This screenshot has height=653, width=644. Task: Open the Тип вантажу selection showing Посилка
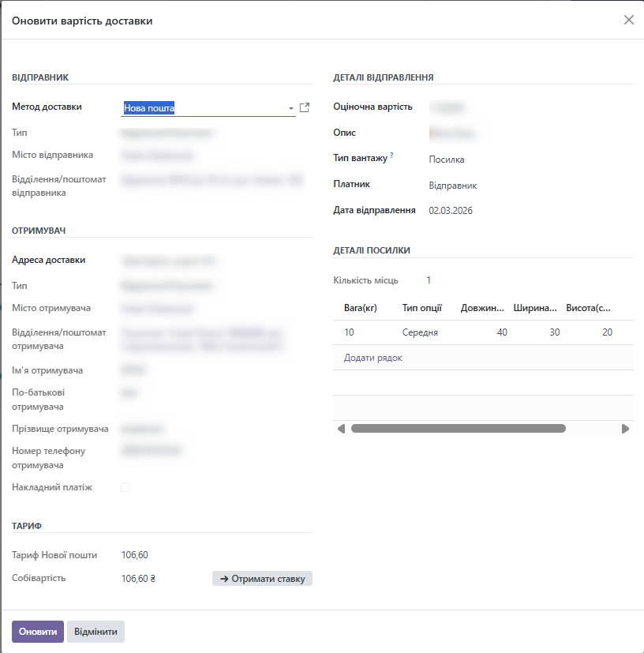[x=447, y=159]
